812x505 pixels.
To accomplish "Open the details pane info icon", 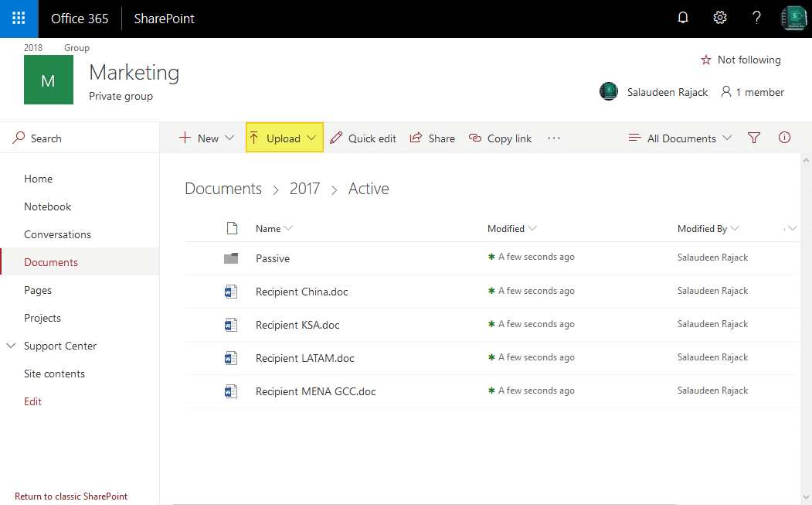I will [784, 137].
